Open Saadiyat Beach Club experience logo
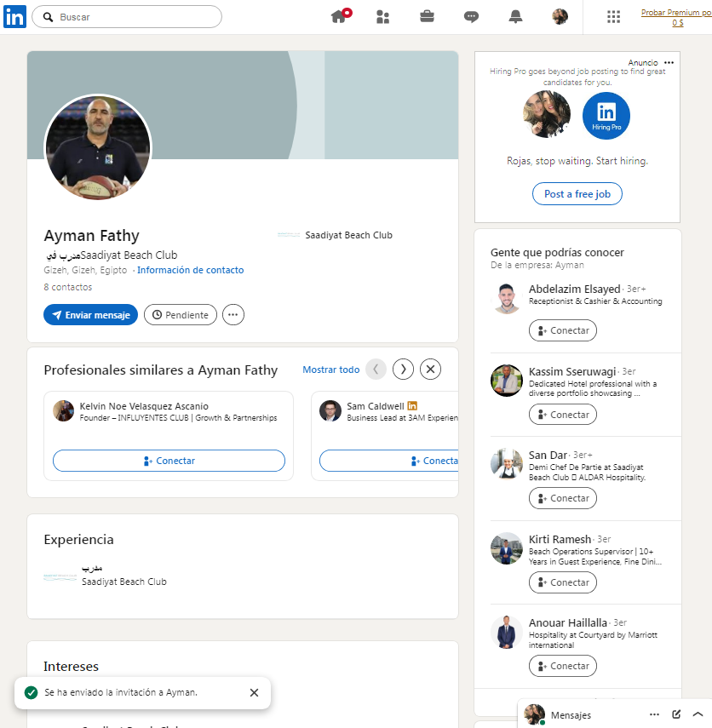 60,576
